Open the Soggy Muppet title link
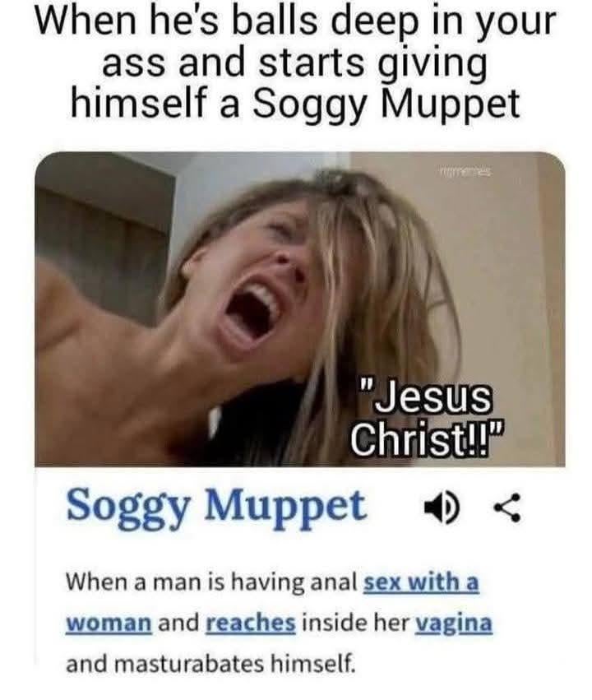Screen dimensions: 592x700 pos(216,508)
